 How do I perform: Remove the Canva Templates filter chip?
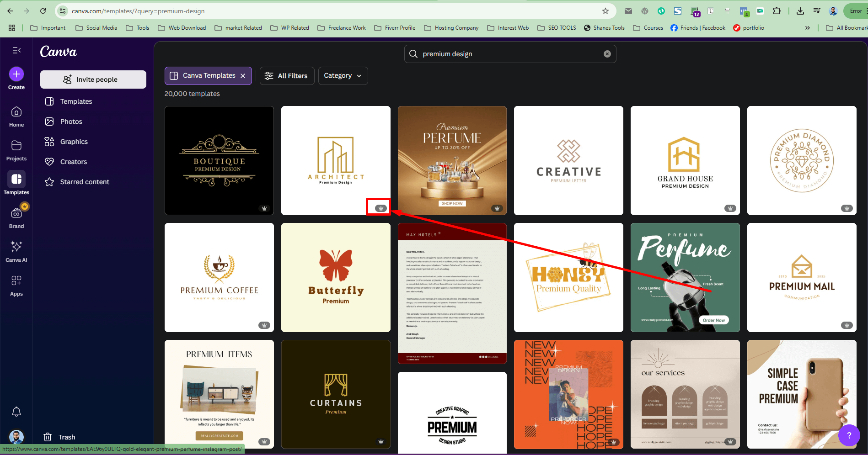(x=243, y=76)
